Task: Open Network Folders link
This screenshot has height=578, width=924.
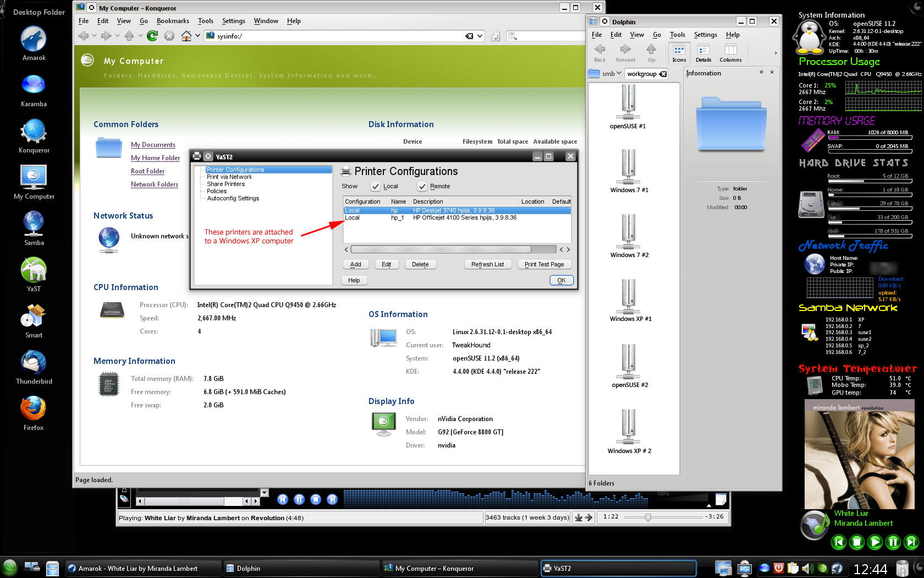Action: (x=155, y=184)
